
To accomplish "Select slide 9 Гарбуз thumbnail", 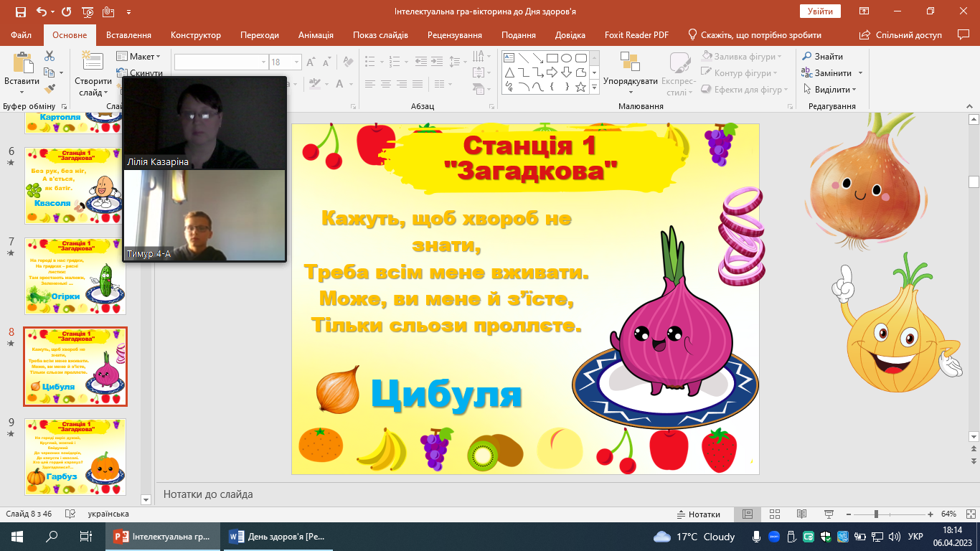I will (75, 456).
